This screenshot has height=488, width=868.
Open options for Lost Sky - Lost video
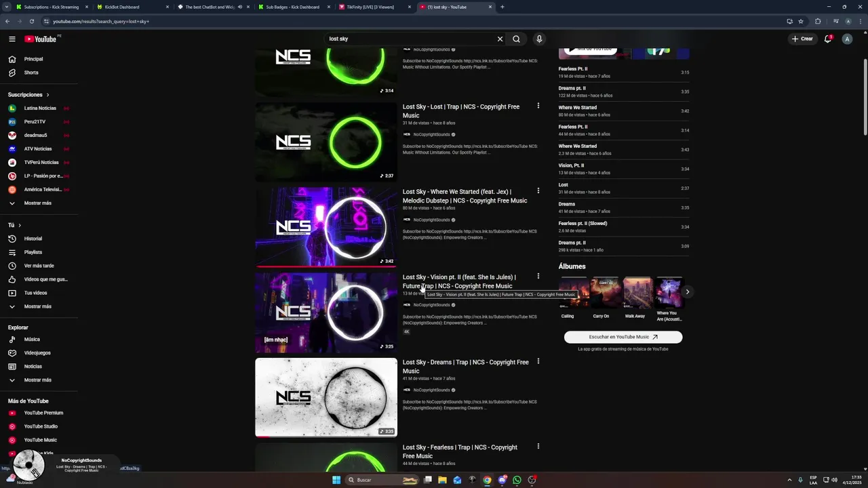pos(538,106)
